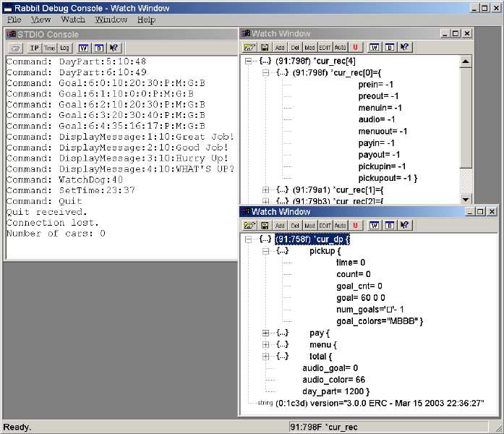Screen dimensions: 504x434
Task: Select the audio_color= 66 row
Action: [333, 380]
